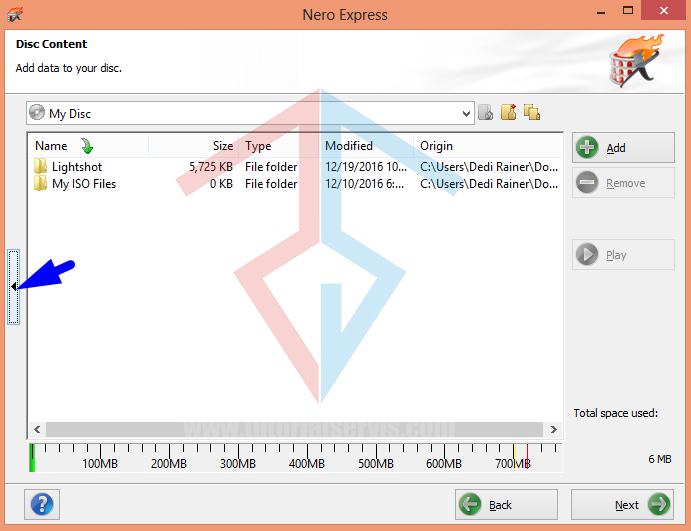The width and height of the screenshot is (691, 531).
Task: Click the disc icon in My Disc box
Action: (x=37, y=113)
